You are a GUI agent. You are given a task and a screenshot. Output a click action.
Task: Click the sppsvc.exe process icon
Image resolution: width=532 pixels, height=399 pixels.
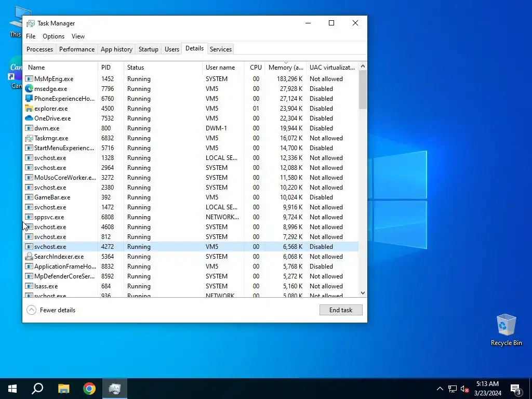(x=29, y=217)
